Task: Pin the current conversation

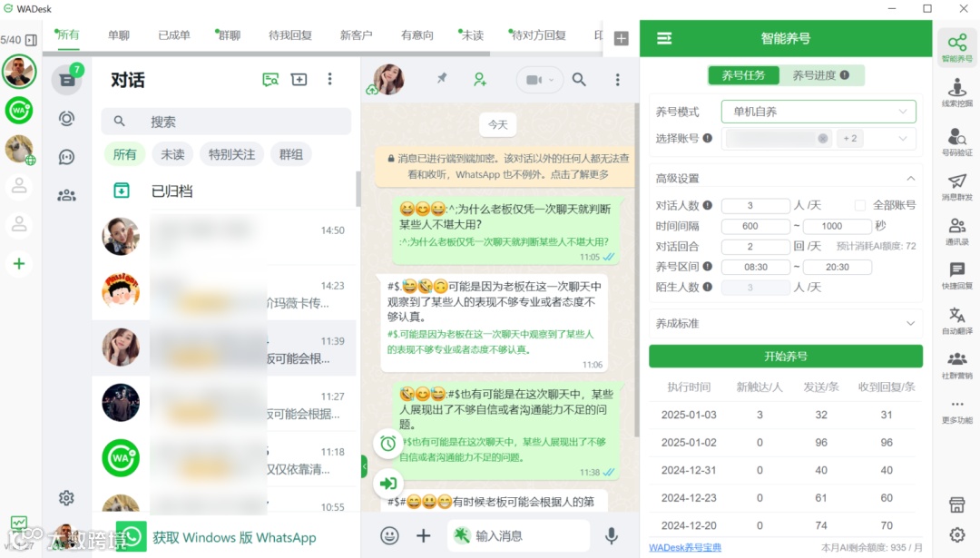Action: (x=442, y=79)
